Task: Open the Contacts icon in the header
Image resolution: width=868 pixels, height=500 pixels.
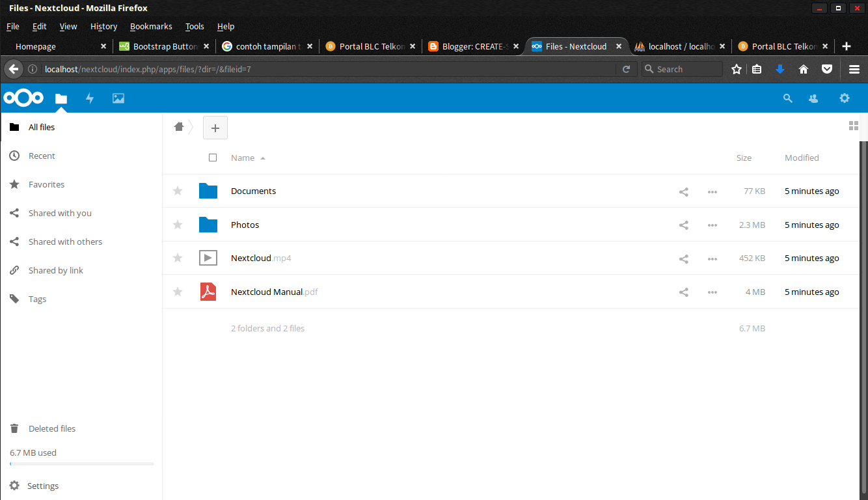Action: click(x=813, y=98)
